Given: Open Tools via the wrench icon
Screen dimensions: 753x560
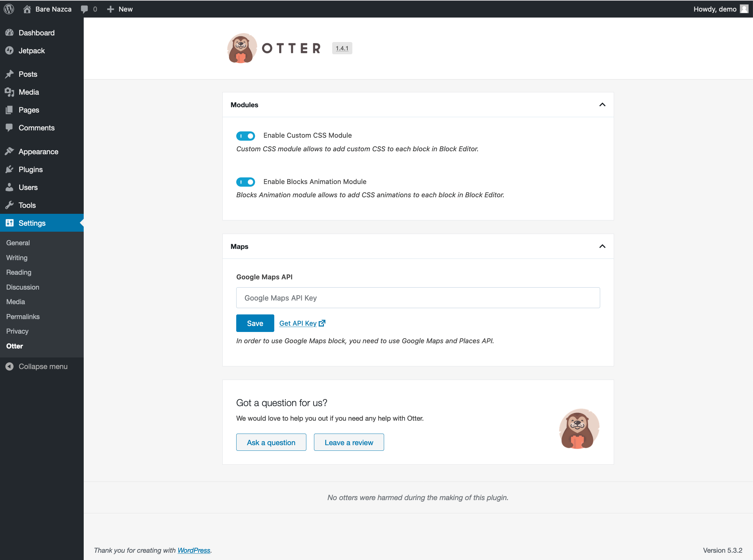Looking at the screenshot, I should (x=10, y=205).
